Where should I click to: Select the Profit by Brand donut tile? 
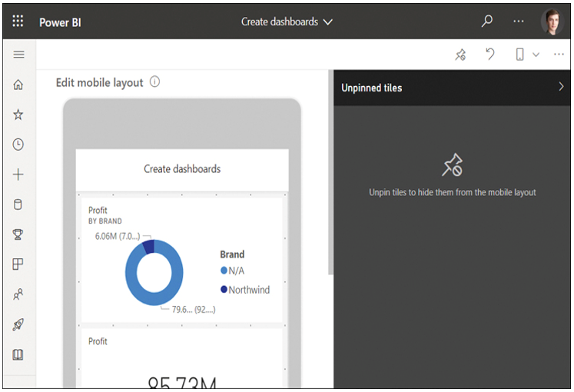182,260
